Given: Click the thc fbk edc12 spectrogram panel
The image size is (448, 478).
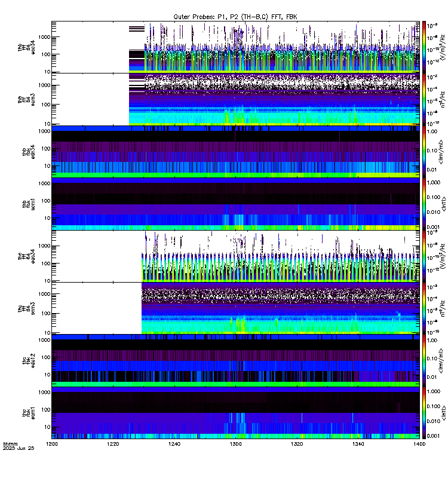Looking at the screenshot, I should click(x=235, y=361).
